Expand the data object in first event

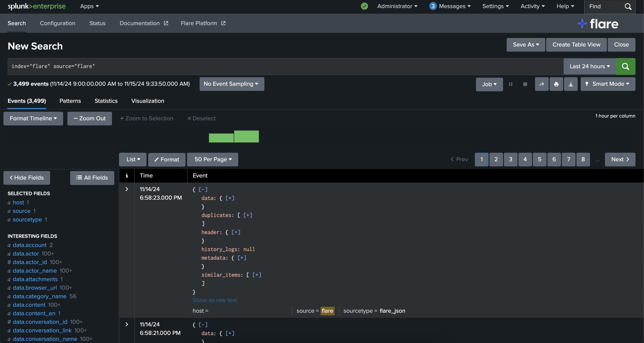click(230, 198)
